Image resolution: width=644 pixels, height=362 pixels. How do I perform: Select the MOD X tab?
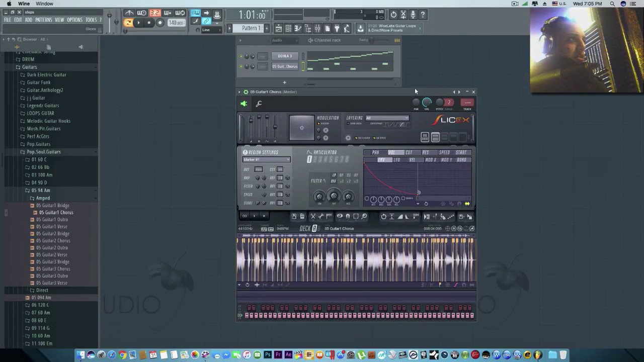431,160
